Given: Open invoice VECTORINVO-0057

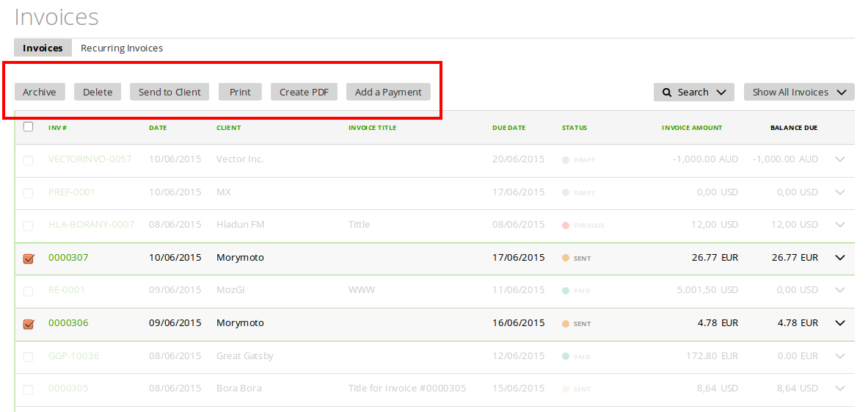Looking at the screenshot, I should point(90,159).
